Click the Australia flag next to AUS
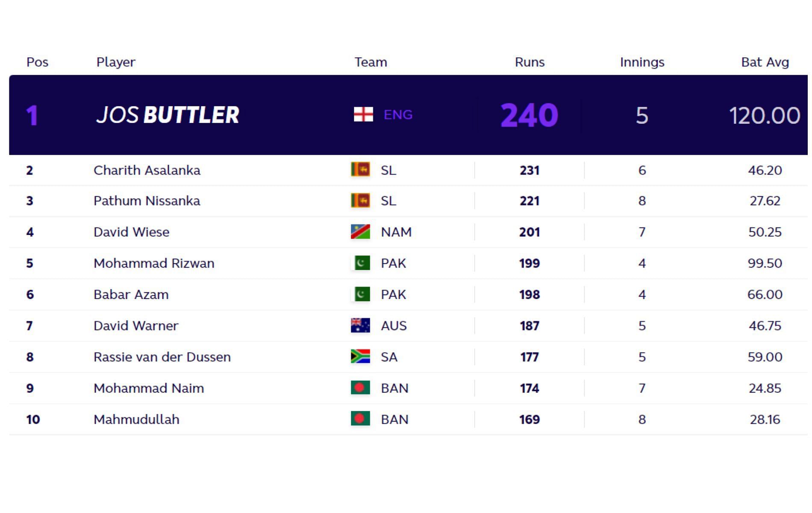This screenshot has width=812, height=513. [x=360, y=325]
